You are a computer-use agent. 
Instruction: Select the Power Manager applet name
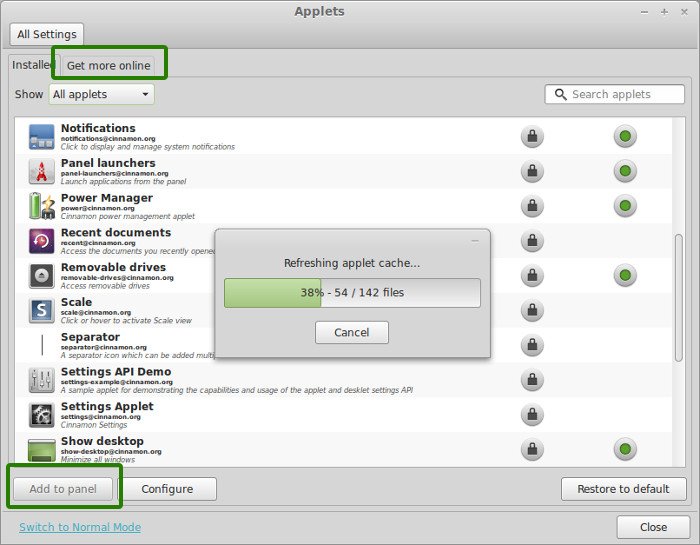click(107, 198)
